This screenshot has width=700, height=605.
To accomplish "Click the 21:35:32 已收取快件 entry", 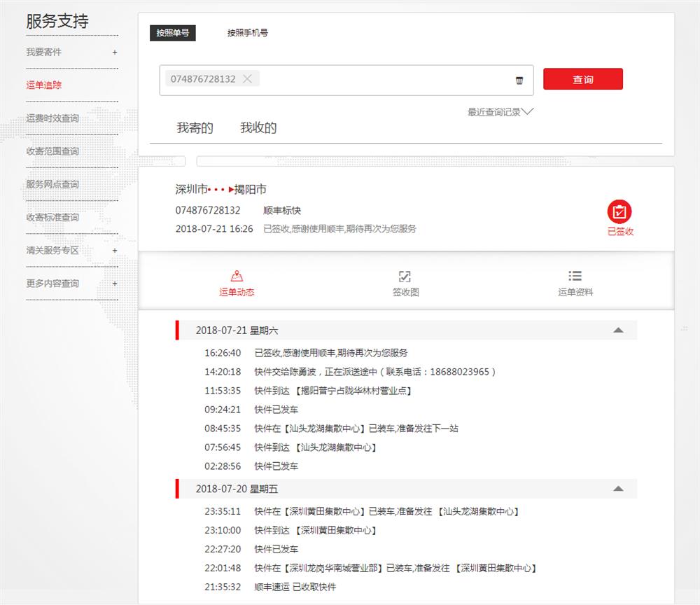I will [270, 587].
